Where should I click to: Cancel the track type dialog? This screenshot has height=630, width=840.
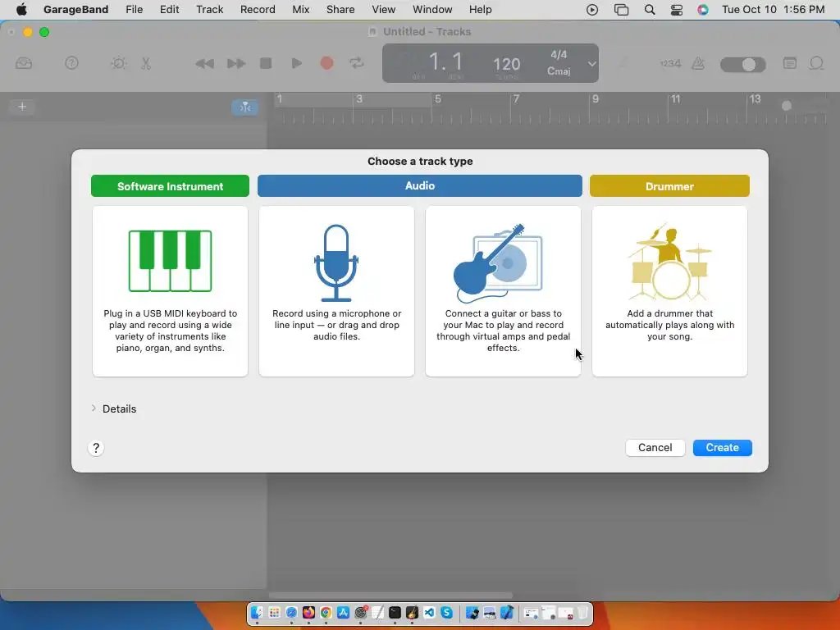[x=655, y=447]
